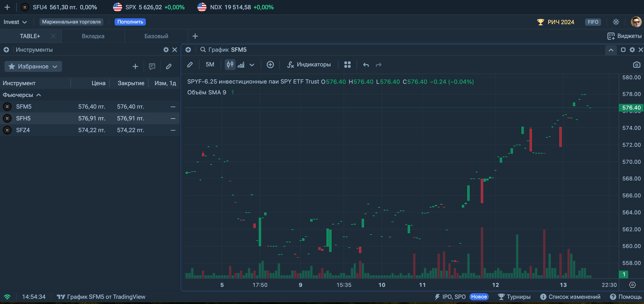Viewport: 644px width, 304px height.
Task: Sort by the Изм, 1д column header
Action: pyautogui.click(x=165, y=83)
